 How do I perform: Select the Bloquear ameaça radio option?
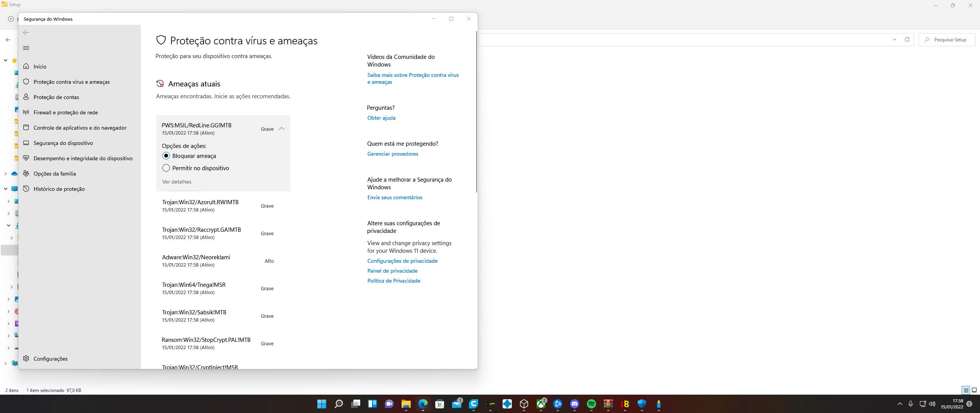166,156
